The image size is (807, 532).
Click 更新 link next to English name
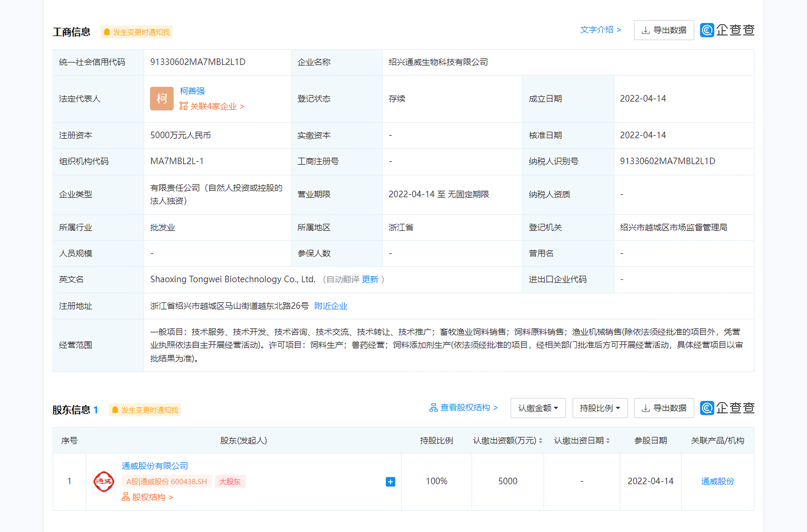point(370,279)
